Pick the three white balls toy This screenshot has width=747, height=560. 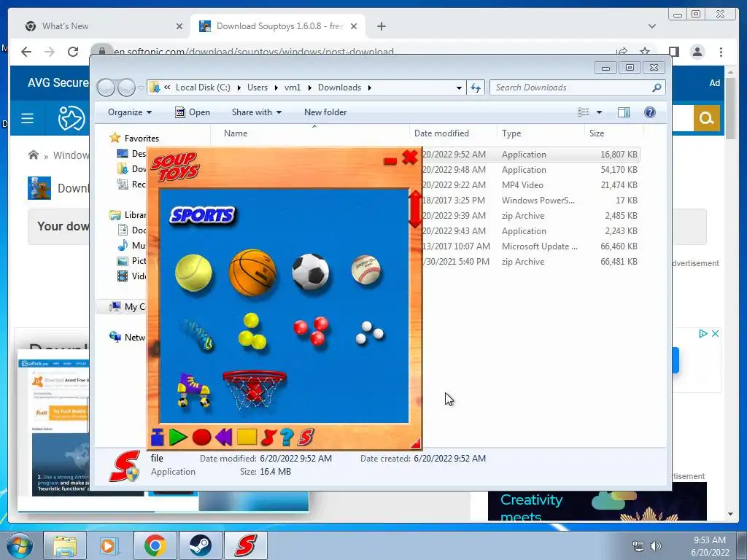[x=369, y=332]
